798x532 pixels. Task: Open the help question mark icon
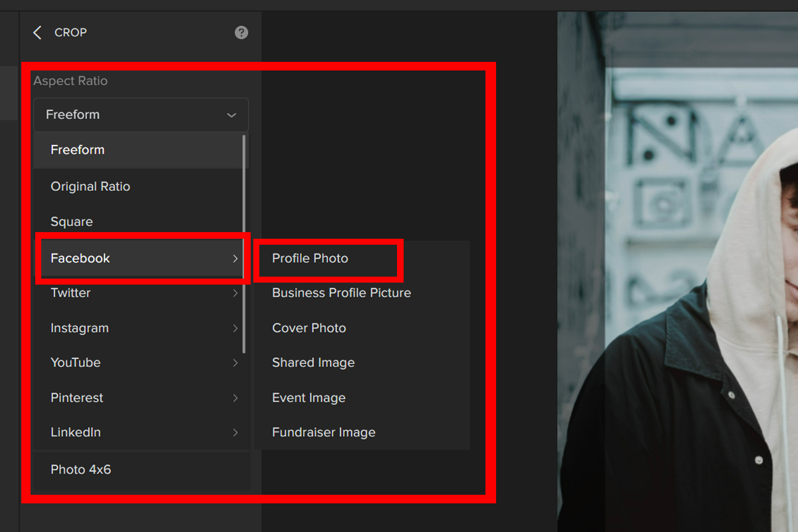241,33
